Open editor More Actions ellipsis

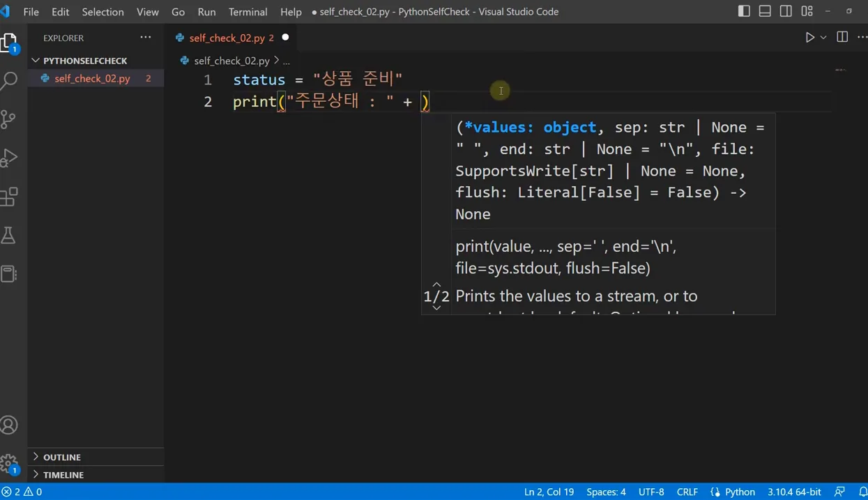tap(862, 37)
